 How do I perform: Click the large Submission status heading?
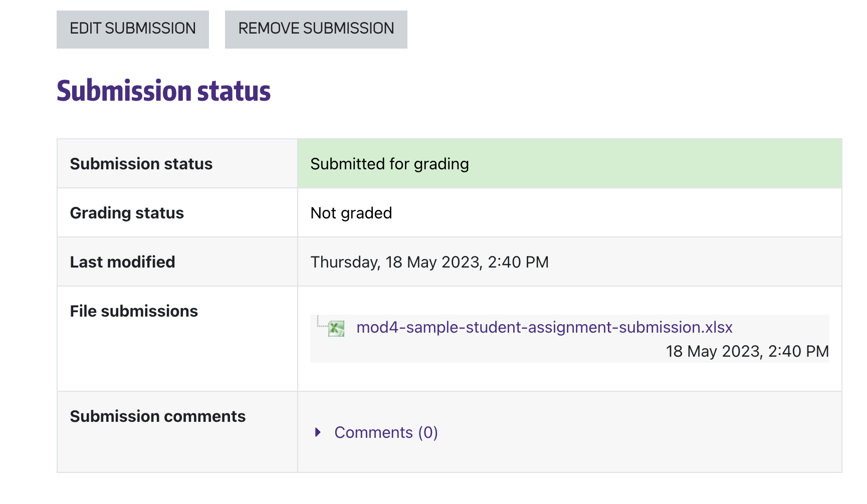(x=163, y=91)
